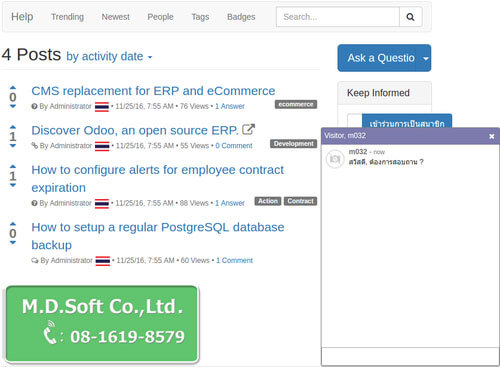Image resolution: width=500 pixels, height=367 pixels.
Task: Click phone icon on M.D.Soft banner
Action: (x=50, y=332)
